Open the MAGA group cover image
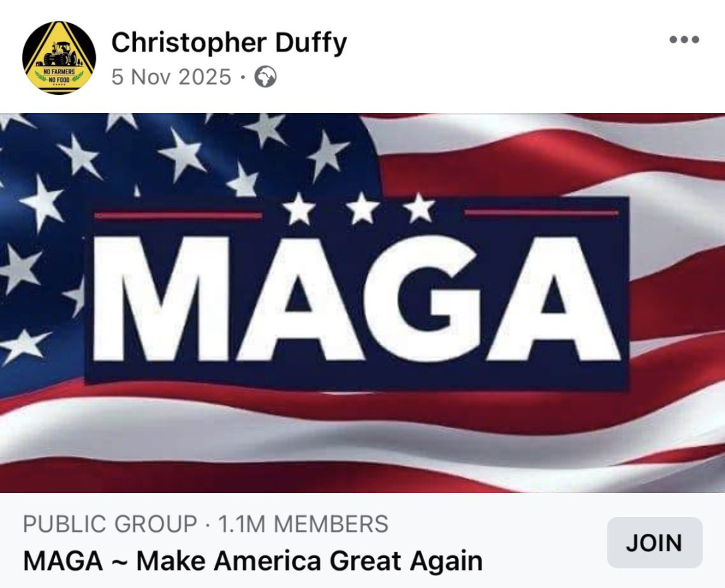The width and height of the screenshot is (725, 588). [x=362, y=303]
